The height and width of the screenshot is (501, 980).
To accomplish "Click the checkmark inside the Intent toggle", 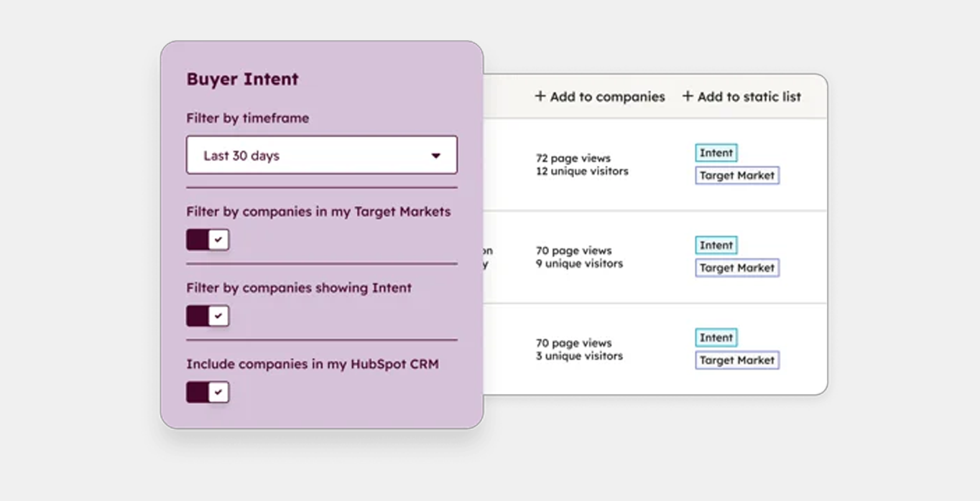I will tap(218, 316).
